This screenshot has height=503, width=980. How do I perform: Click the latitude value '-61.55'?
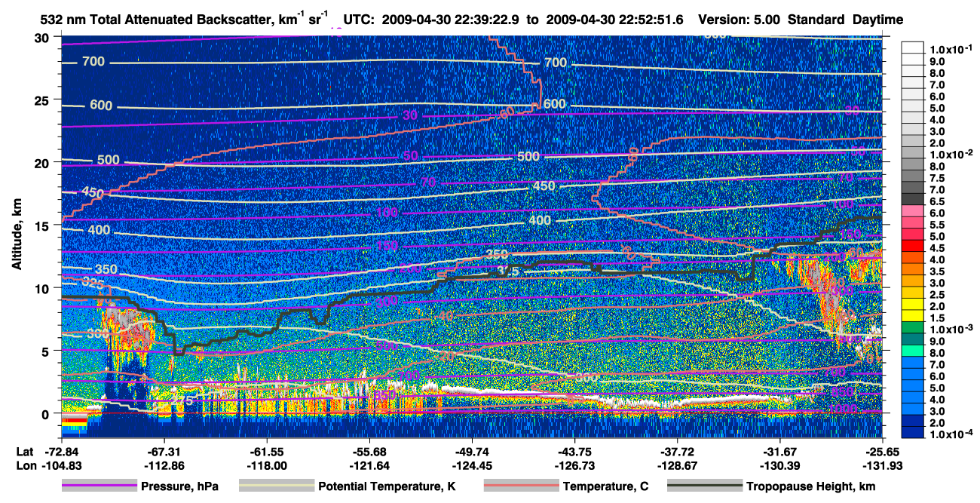(266, 452)
